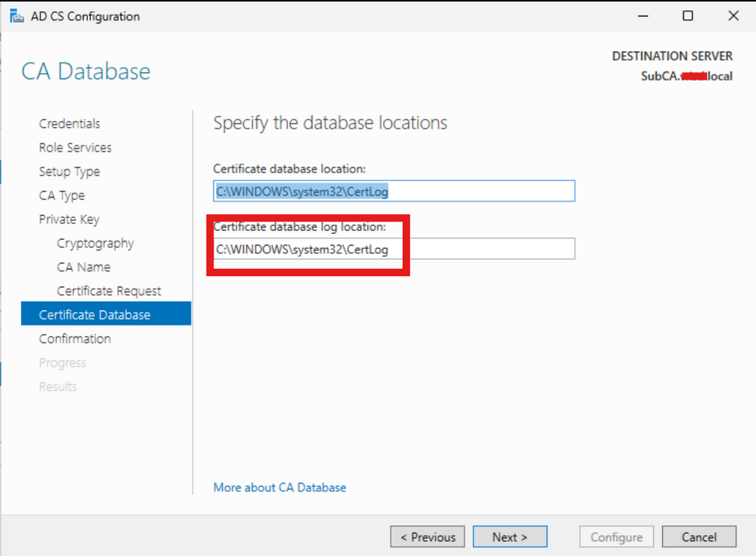This screenshot has width=756, height=556.
Task: Select the highlighted Certificate Database step
Action: [95, 315]
